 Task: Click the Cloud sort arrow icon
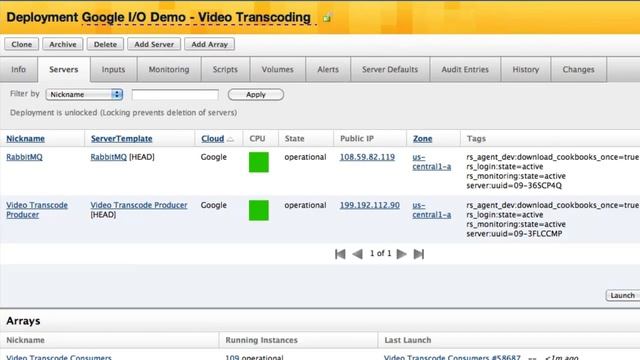pyautogui.click(x=231, y=139)
